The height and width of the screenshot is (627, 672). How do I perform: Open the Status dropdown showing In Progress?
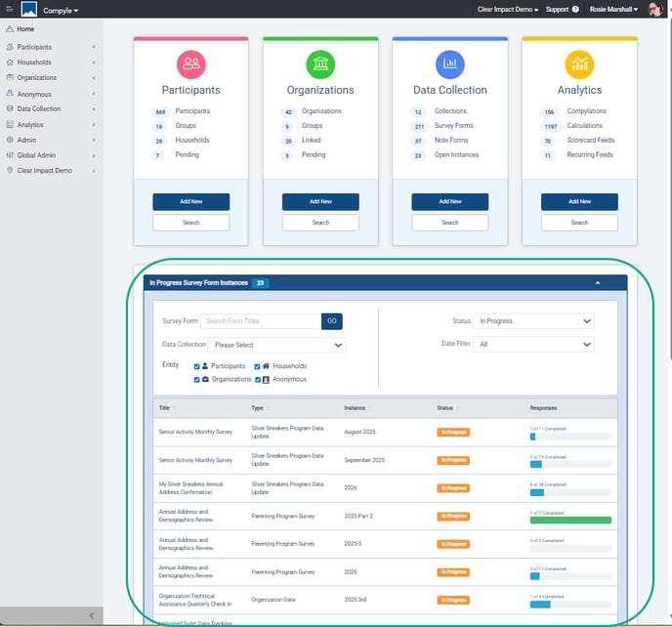[x=533, y=321]
